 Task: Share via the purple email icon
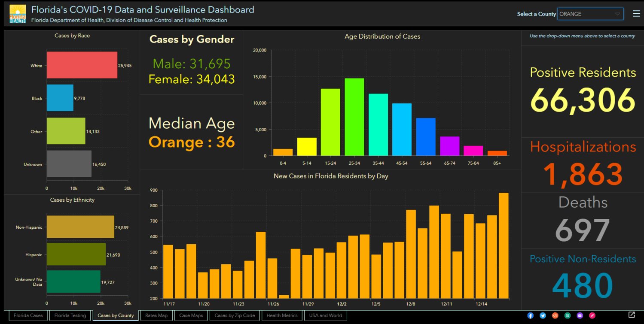(580, 315)
